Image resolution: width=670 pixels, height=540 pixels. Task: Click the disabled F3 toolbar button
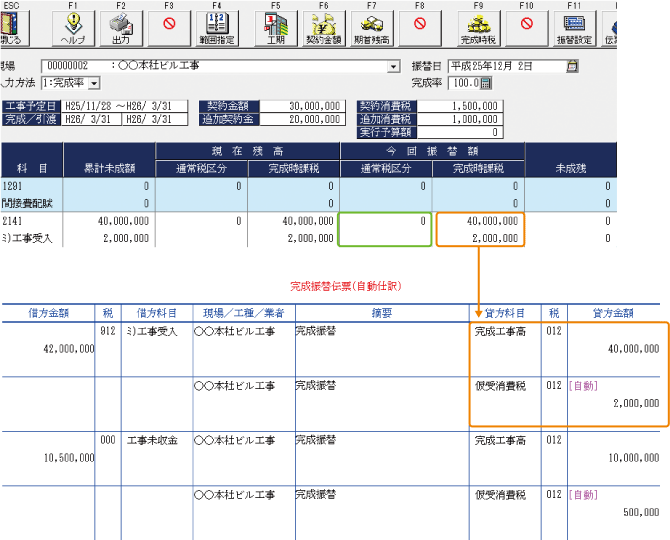tap(169, 26)
